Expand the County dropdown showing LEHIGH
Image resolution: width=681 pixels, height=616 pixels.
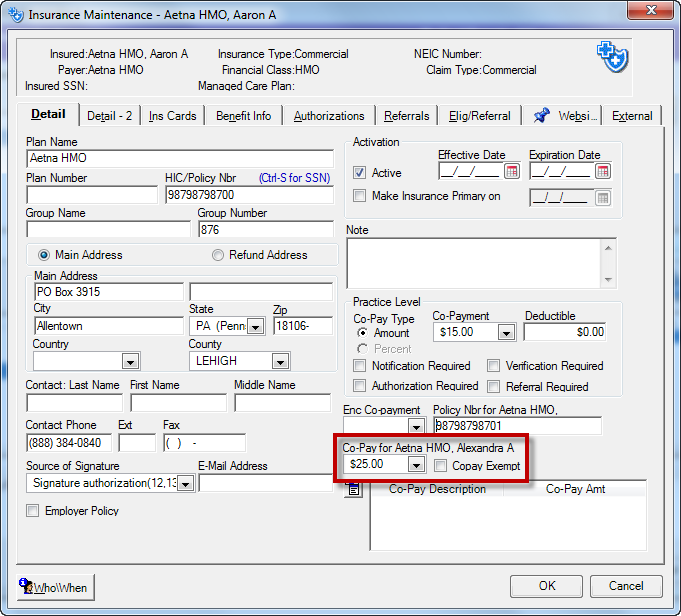tap(280, 361)
